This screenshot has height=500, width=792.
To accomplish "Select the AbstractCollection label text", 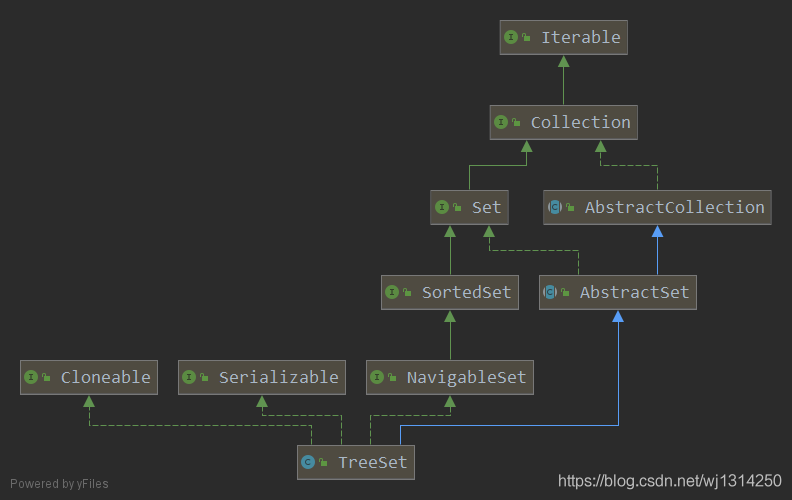I will tap(674, 207).
